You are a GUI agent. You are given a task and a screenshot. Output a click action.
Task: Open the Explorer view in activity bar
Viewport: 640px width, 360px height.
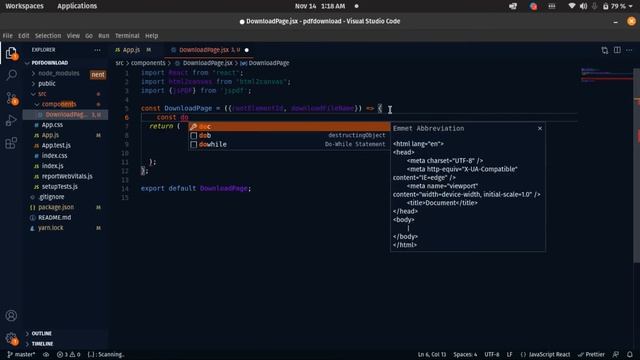(11, 53)
